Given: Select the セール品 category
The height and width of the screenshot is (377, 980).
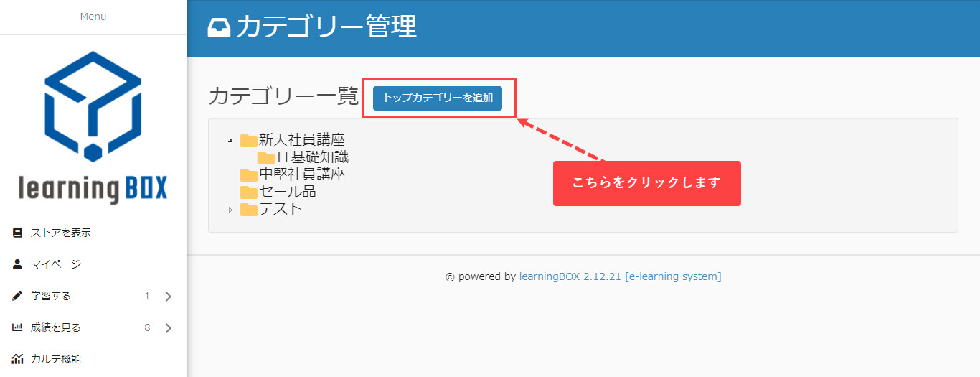Looking at the screenshot, I should point(287,192).
